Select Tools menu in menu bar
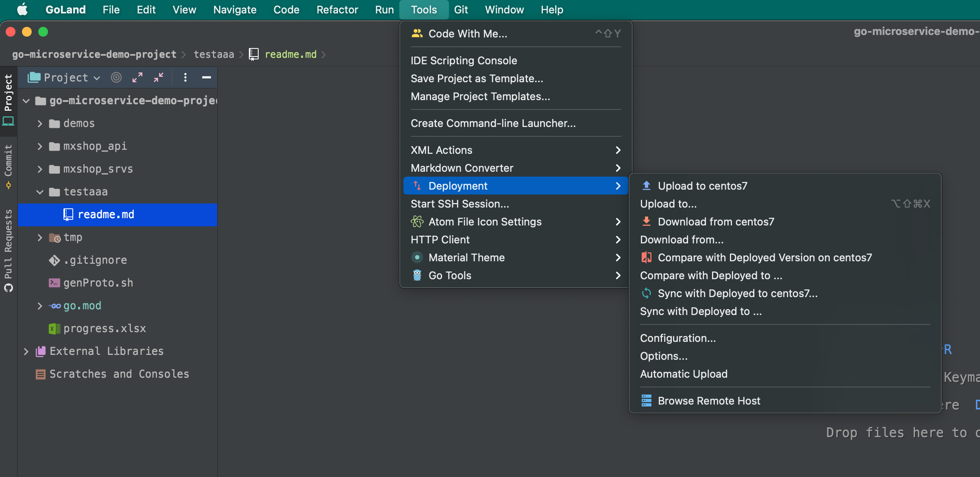Image resolution: width=980 pixels, height=477 pixels. pos(425,10)
